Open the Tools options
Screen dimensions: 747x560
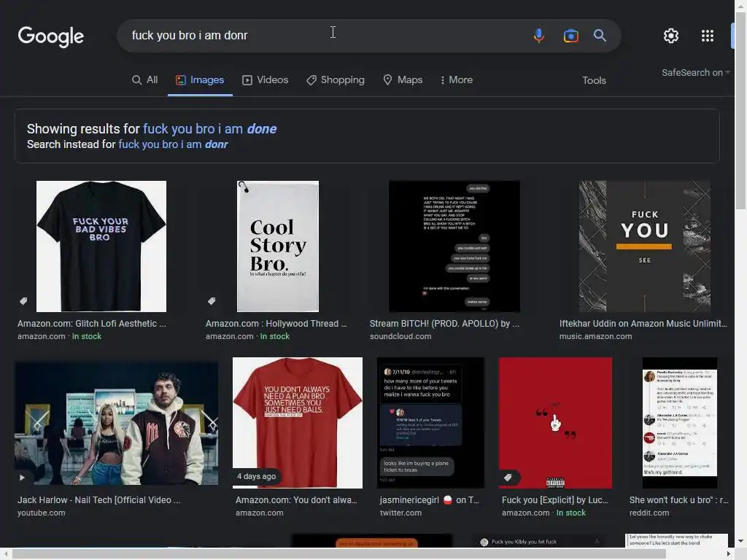pyautogui.click(x=594, y=80)
